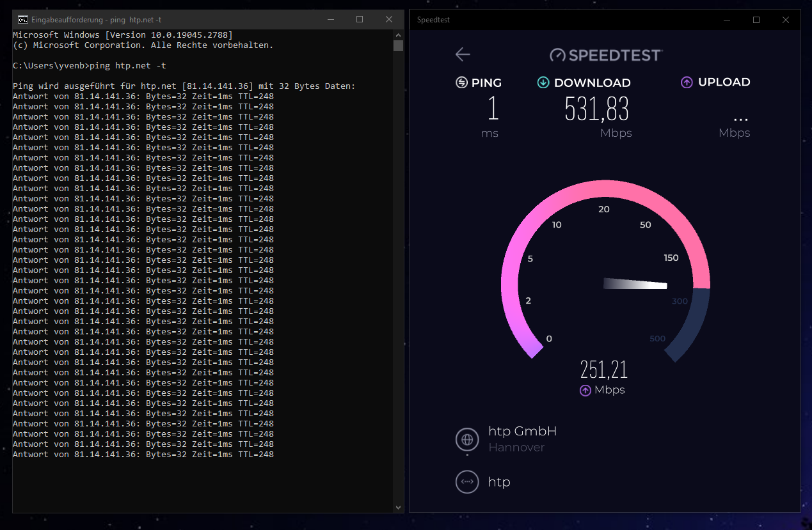Click the speed gauge needle
The height and width of the screenshot is (530, 812).
pos(635,284)
